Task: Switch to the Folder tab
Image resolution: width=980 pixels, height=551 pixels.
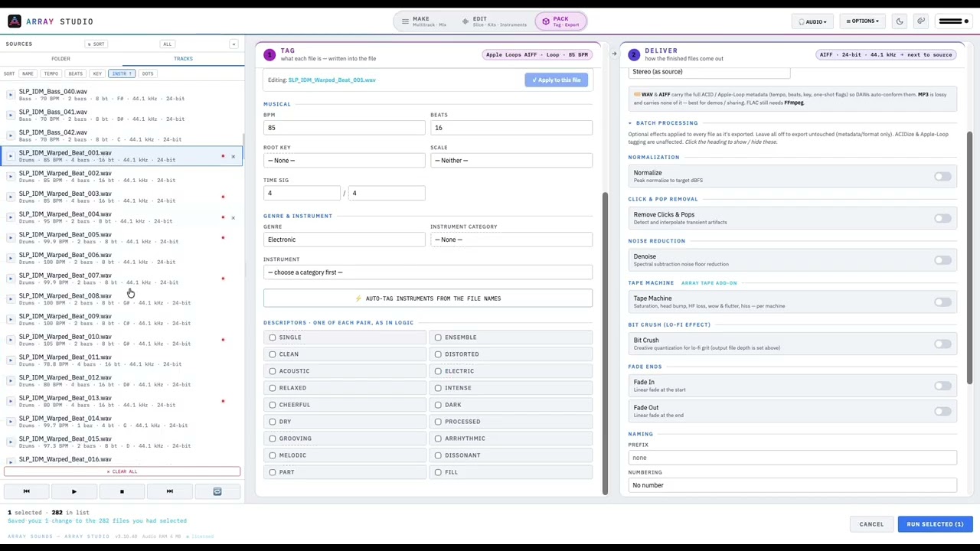Action: [x=60, y=59]
